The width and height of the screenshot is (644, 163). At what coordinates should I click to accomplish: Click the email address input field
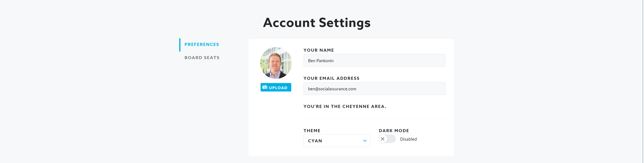(374, 89)
